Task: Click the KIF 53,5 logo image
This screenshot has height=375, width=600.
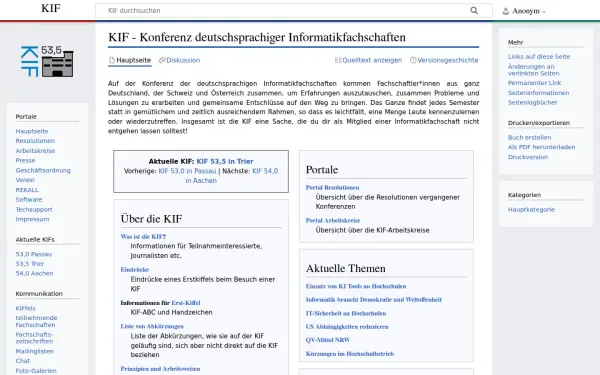Action: 47,61
